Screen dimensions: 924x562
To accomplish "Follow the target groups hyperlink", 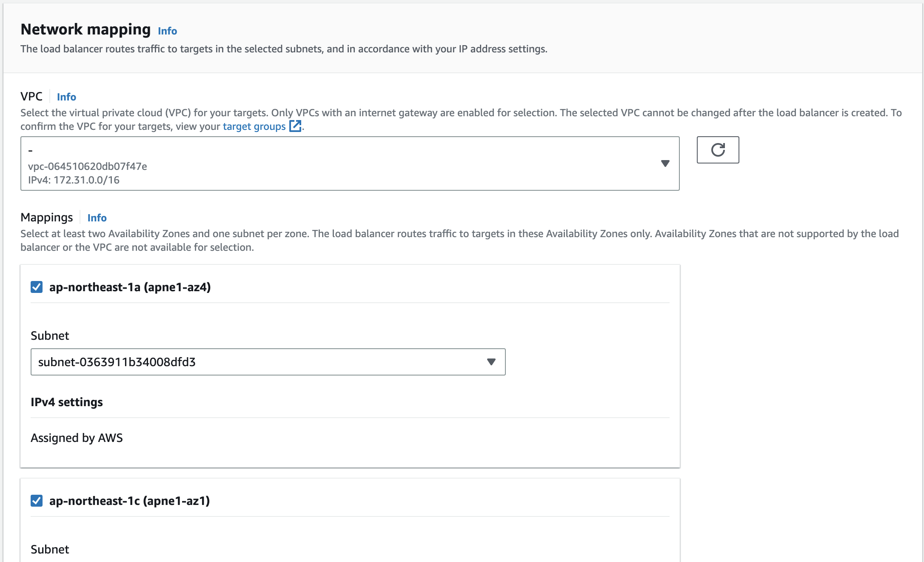I will [254, 126].
